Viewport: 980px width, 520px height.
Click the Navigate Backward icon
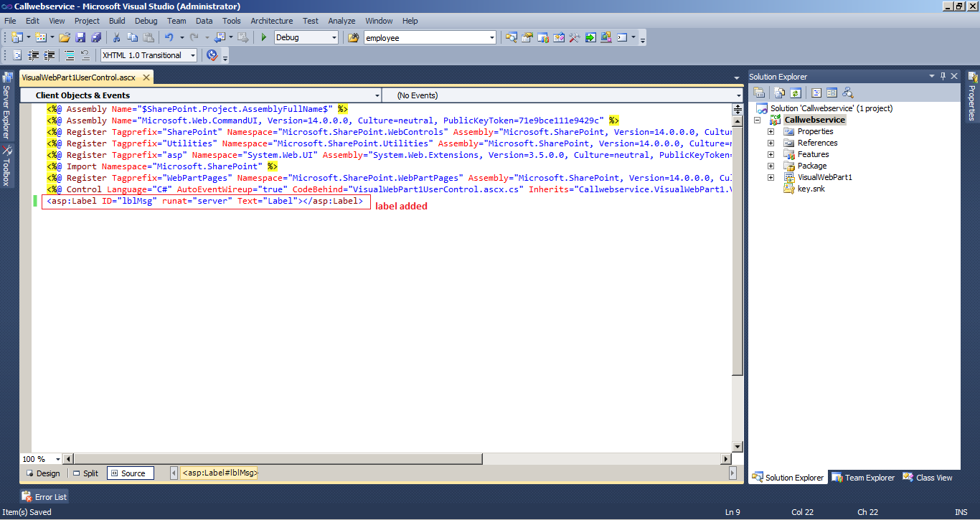click(x=220, y=37)
